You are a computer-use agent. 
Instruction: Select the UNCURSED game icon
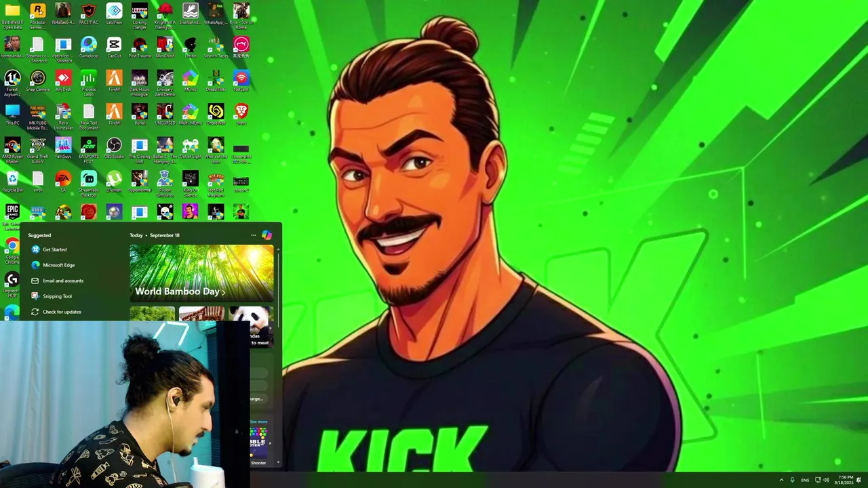point(165,115)
